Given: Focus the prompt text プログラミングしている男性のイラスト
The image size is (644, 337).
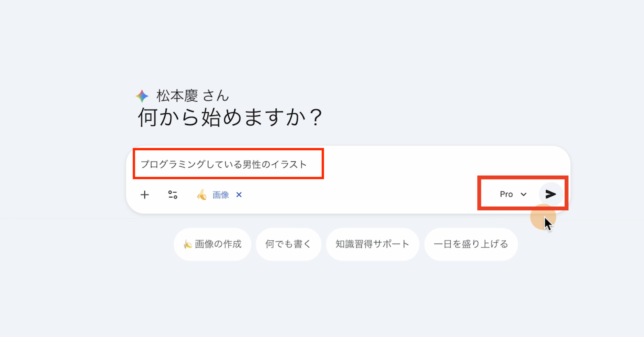Looking at the screenshot, I should [224, 165].
